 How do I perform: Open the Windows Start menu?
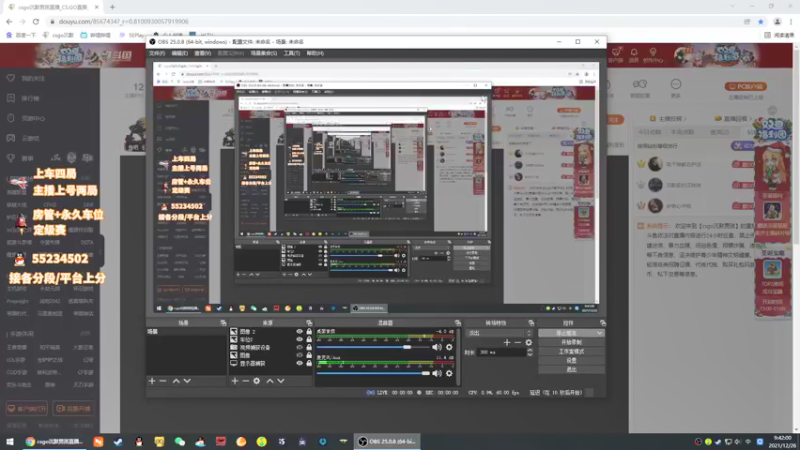pos(10,441)
